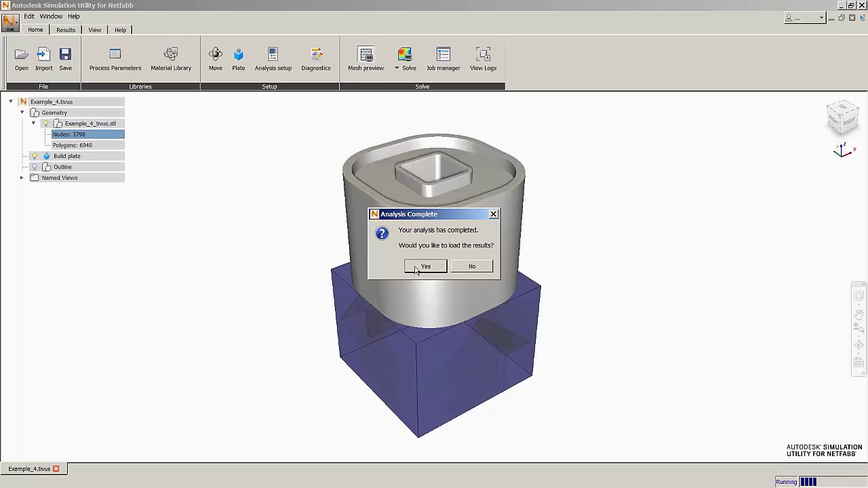Switch to the Home ribbon tab

coord(35,30)
